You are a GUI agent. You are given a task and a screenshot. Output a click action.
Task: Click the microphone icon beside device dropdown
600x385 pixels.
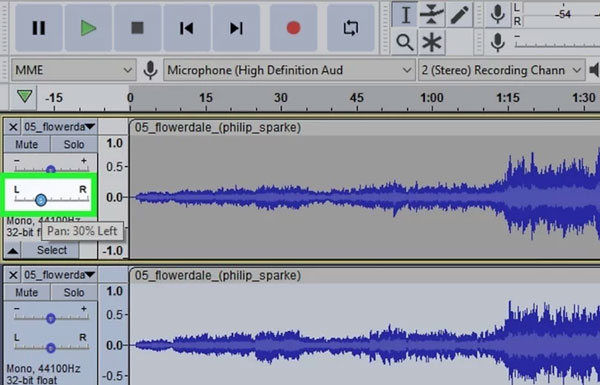(150, 70)
